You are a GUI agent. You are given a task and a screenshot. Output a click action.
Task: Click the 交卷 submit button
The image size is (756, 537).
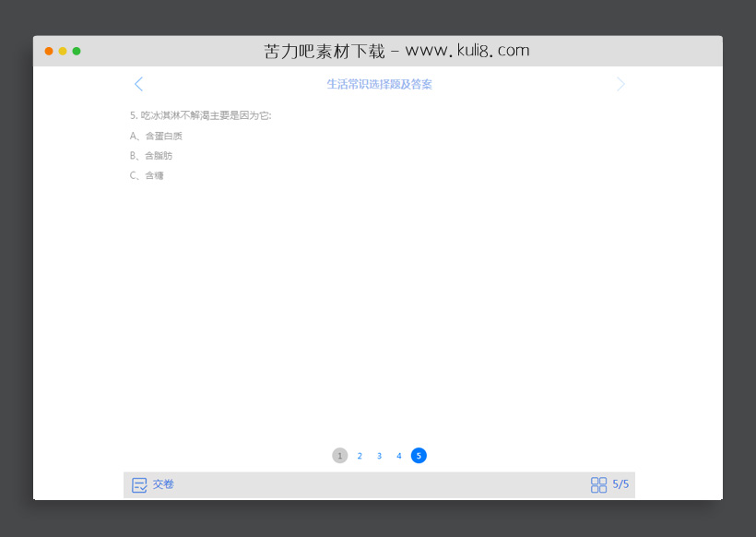pos(162,483)
